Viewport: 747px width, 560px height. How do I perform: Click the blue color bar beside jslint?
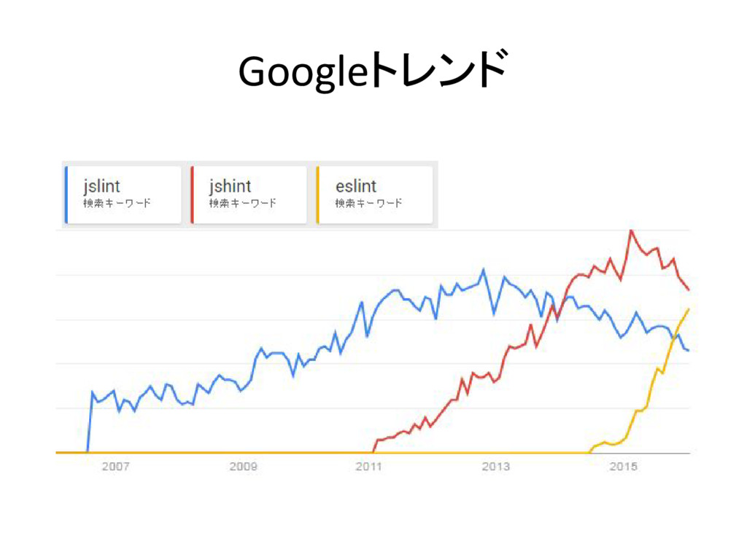[66, 195]
